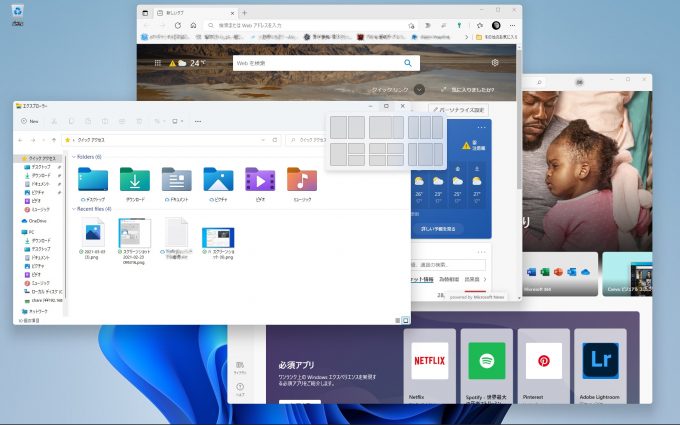Screen dimensions: 680x425
Task: Open the Spotify app card in Store
Action: (x=487, y=366)
